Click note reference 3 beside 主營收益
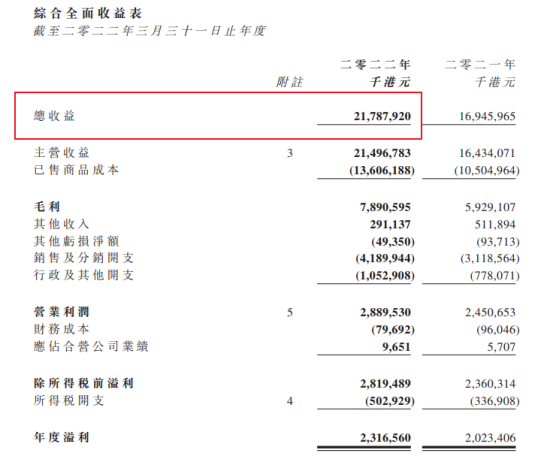The image size is (554, 469). tap(290, 153)
